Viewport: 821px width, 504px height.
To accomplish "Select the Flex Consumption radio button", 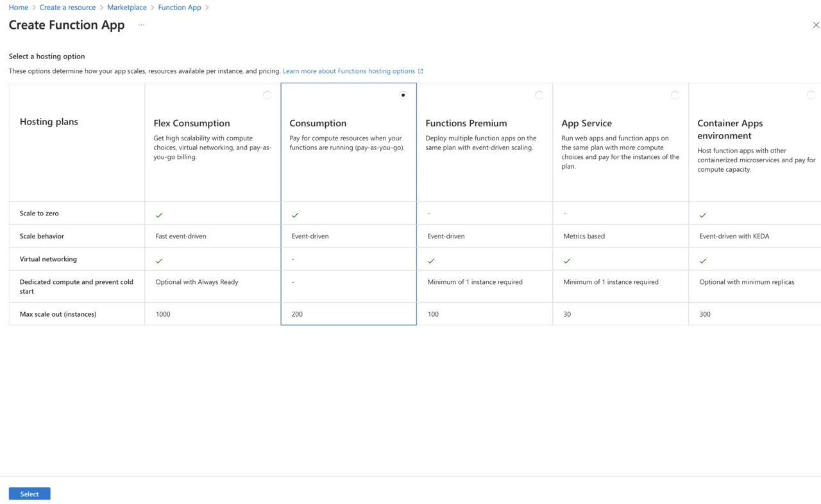I will [267, 95].
